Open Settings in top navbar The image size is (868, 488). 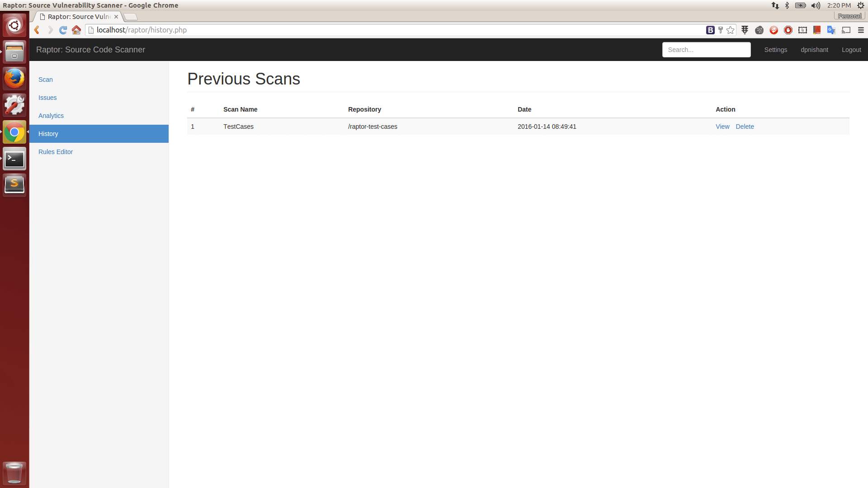click(776, 50)
